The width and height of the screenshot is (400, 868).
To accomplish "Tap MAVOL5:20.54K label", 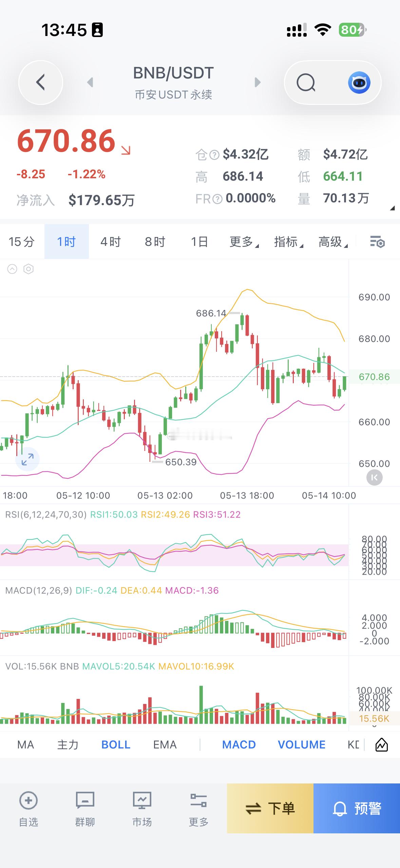I will click(119, 667).
